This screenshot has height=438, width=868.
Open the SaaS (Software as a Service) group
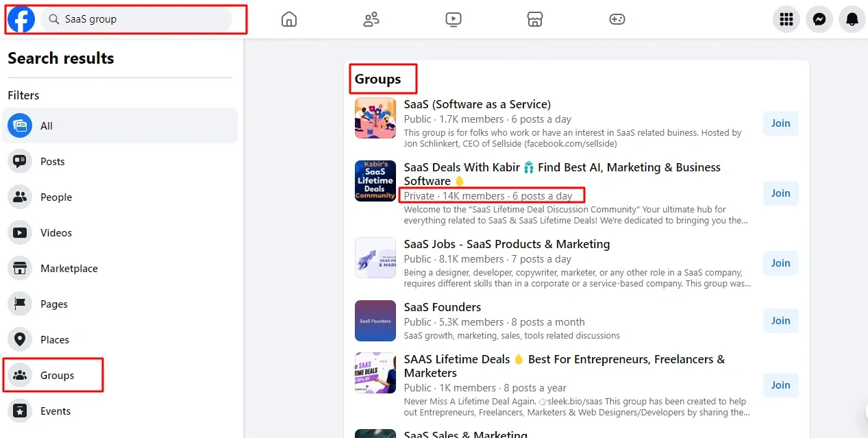pyautogui.click(x=477, y=104)
